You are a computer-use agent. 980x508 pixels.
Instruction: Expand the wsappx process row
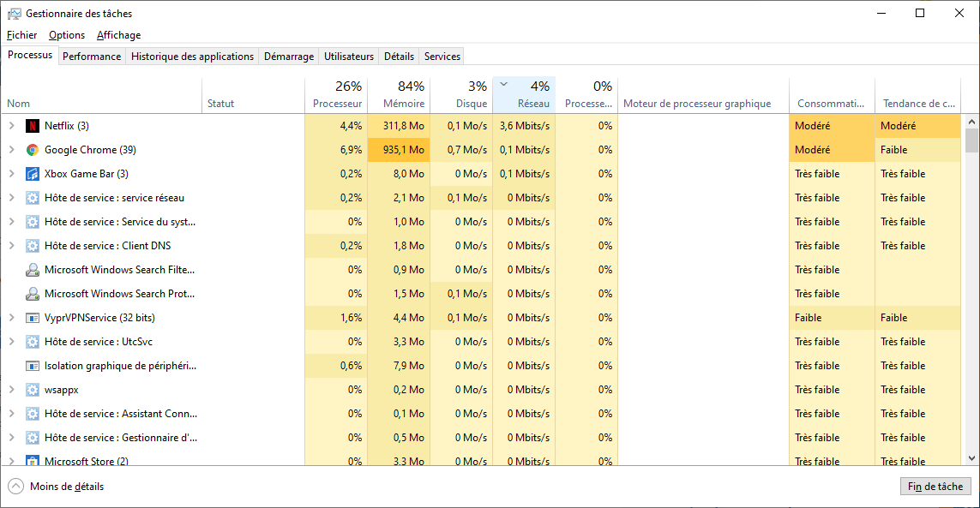pos(12,390)
